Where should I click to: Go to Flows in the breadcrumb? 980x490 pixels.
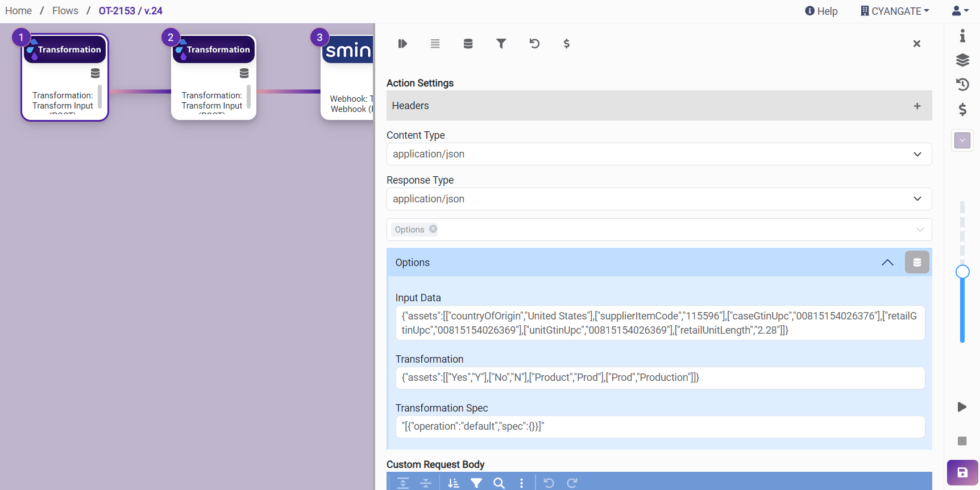pos(65,11)
